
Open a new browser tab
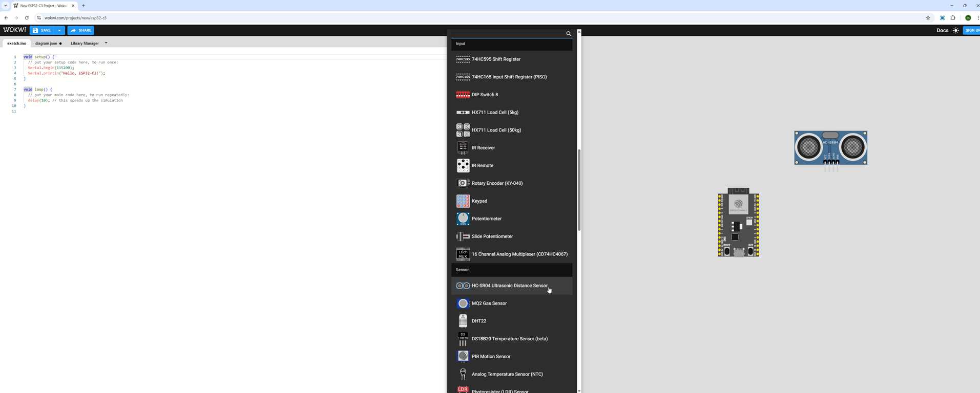[84, 6]
